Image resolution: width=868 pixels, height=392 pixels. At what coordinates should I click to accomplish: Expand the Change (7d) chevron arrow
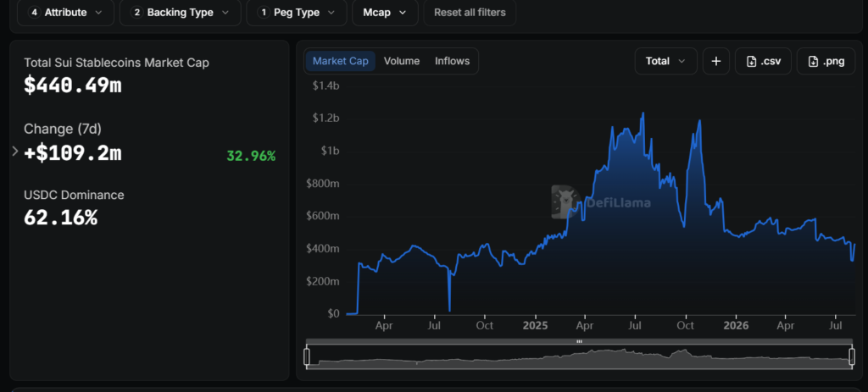tap(15, 151)
